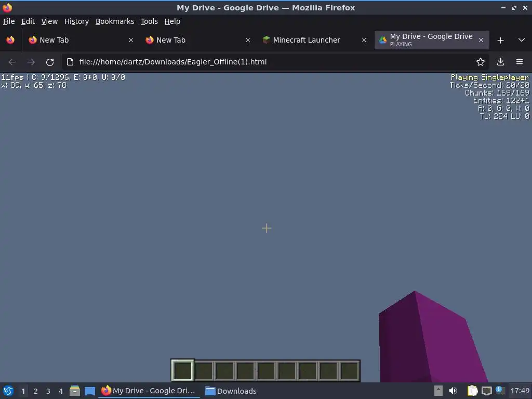Reload the current page
The image size is (532, 399).
50,62
